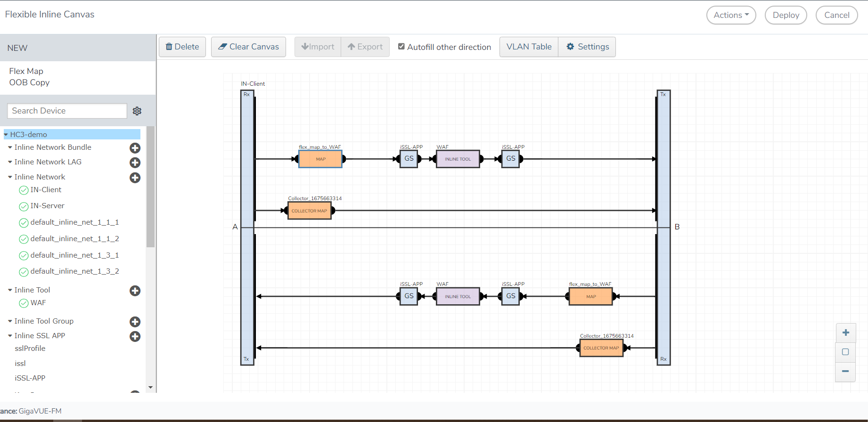The image size is (868, 422).
Task: Delete the selected canvas element
Action: (x=182, y=47)
